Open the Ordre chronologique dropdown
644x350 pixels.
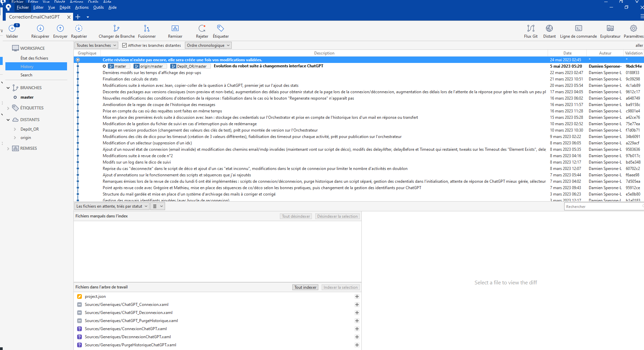208,45
